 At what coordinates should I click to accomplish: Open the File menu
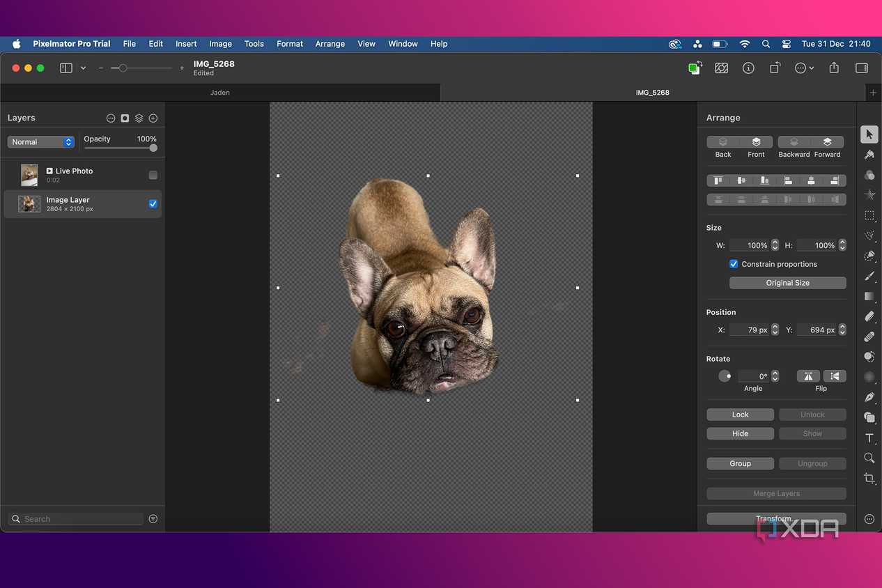click(130, 44)
